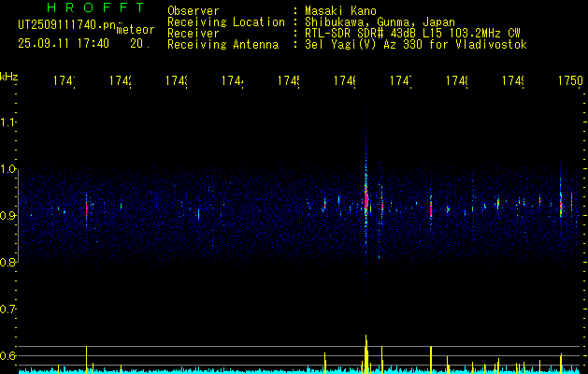Click the 1.0 frequency axis label
The image size is (588, 374).
7,169
